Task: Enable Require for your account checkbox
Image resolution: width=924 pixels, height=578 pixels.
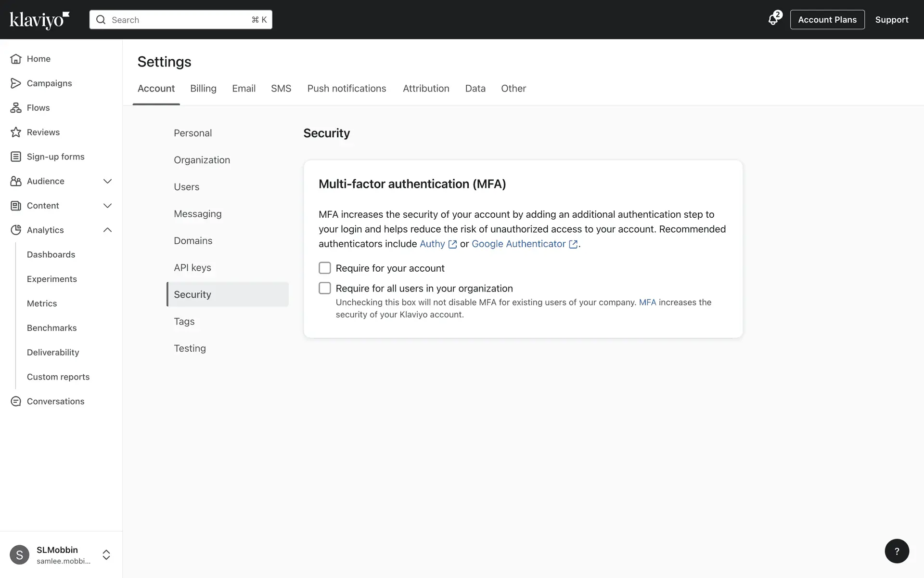Action: point(325,268)
